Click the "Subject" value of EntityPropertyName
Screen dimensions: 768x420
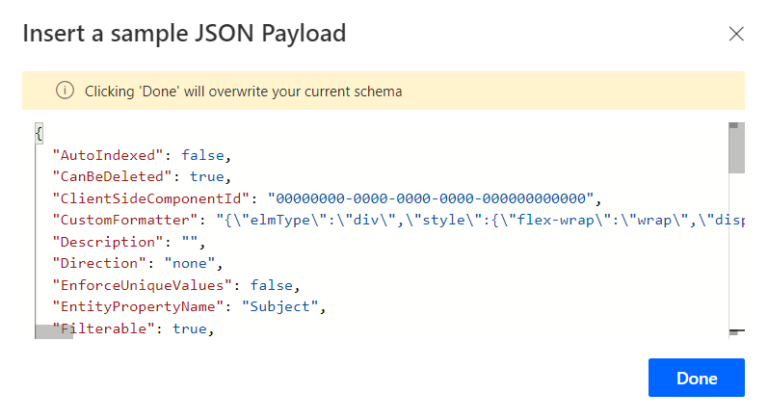tap(290, 307)
